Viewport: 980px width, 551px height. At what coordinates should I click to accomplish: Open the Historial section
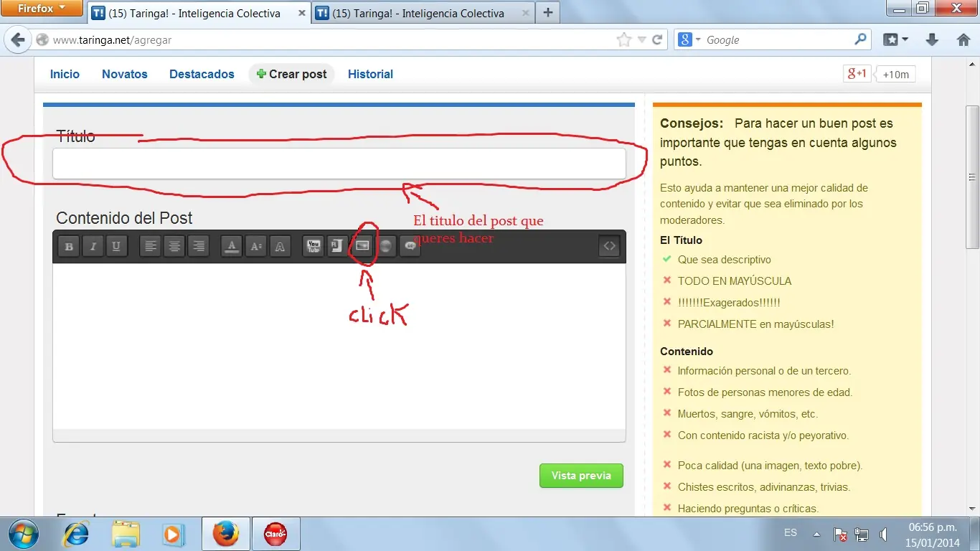pos(370,74)
